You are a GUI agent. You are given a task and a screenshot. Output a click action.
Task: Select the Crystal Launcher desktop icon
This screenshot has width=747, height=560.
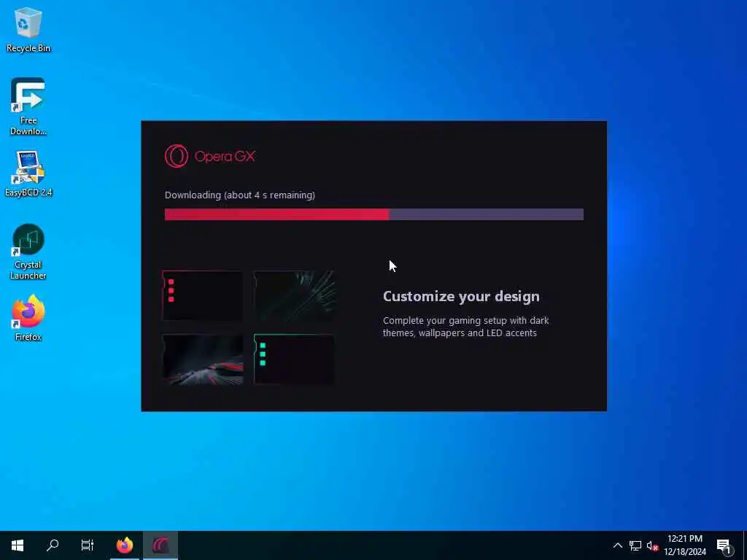tap(28, 252)
